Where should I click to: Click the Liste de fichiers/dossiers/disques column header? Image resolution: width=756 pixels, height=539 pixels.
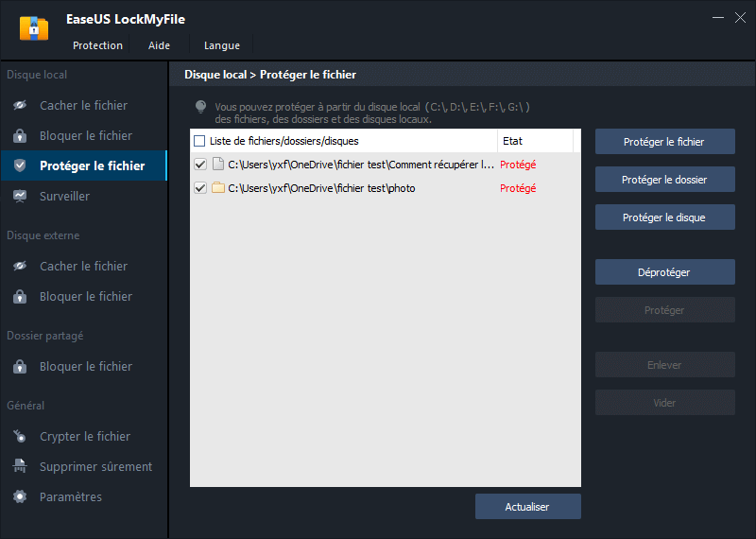(284, 141)
